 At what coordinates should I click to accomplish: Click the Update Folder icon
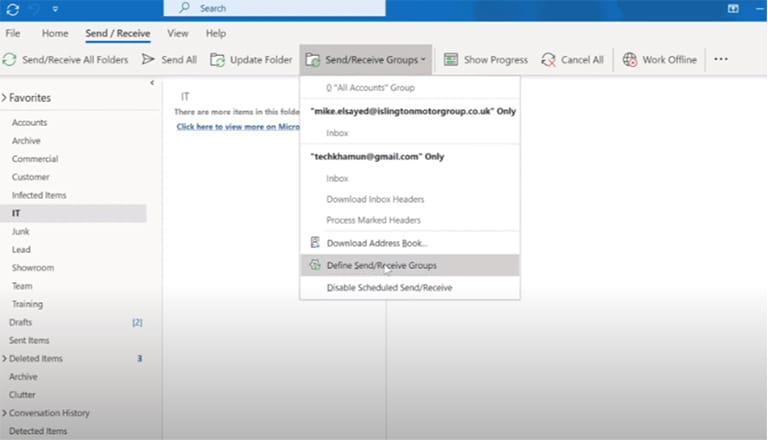(217, 60)
